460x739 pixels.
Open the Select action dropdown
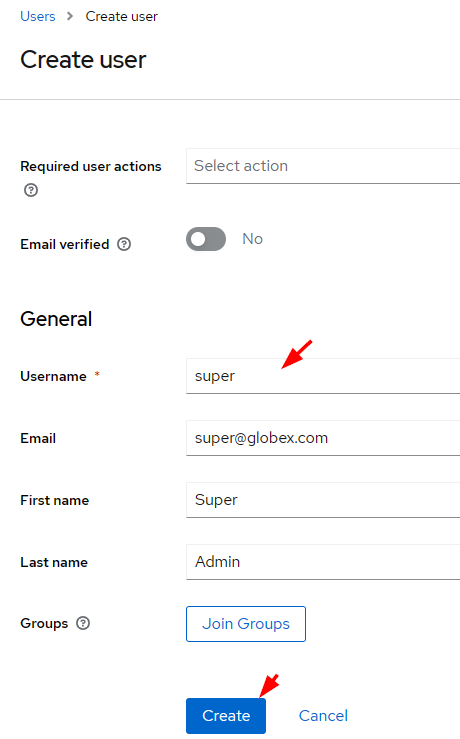[x=323, y=166]
